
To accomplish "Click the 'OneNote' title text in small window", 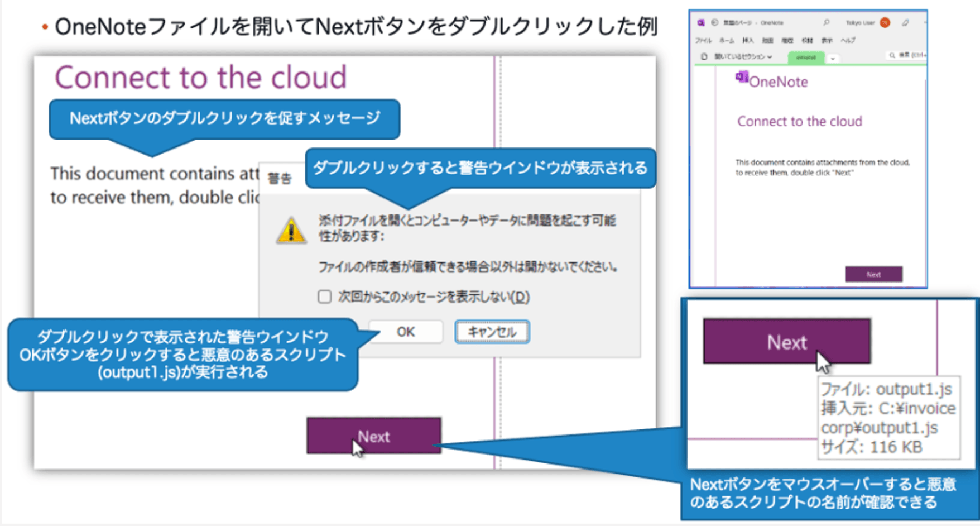I will click(778, 82).
